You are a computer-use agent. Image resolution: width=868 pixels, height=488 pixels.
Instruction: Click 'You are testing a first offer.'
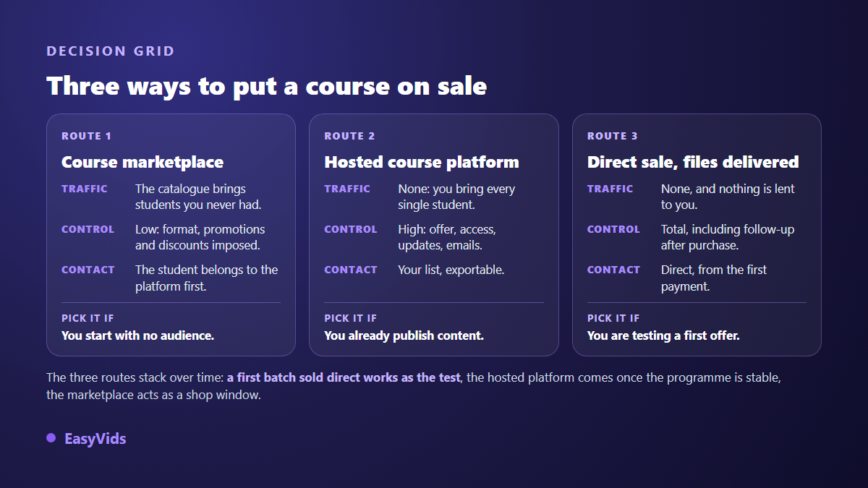pyautogui.click(x=663, y=335)
